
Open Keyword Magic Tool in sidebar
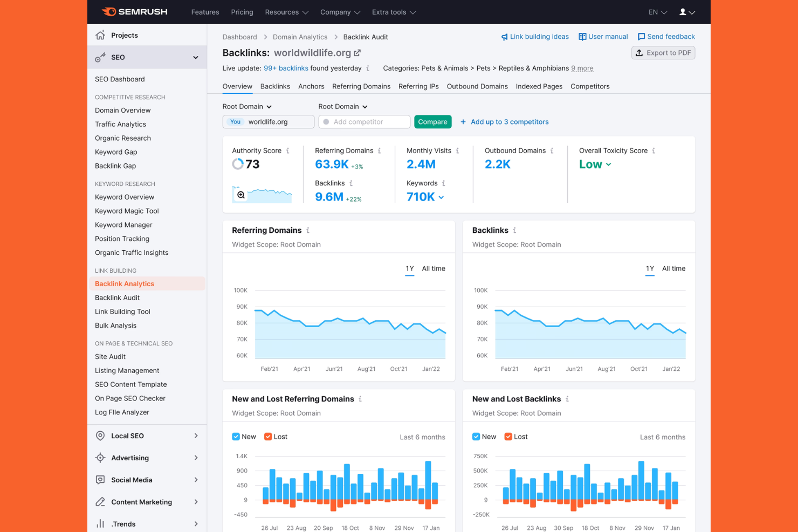[127, 211]
